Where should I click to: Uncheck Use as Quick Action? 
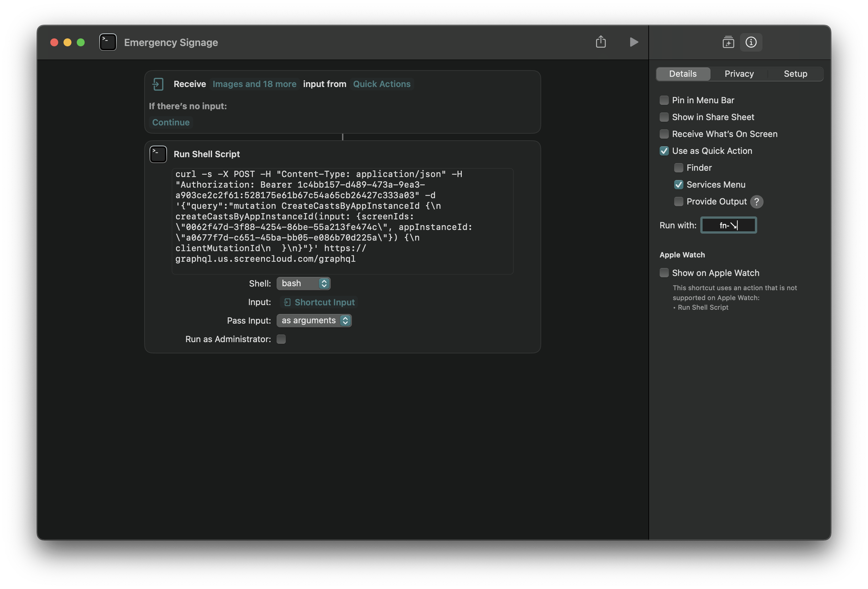tap(664, 151)
